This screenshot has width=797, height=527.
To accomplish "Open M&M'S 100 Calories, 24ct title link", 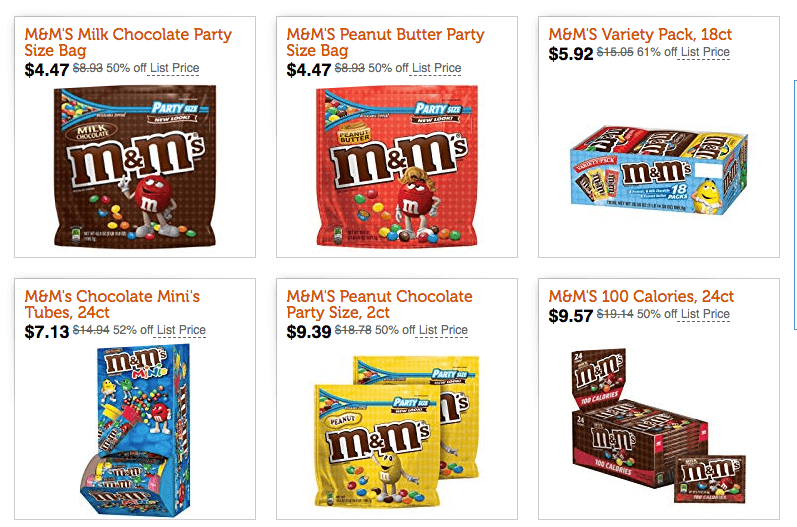I will click(640, 296).
